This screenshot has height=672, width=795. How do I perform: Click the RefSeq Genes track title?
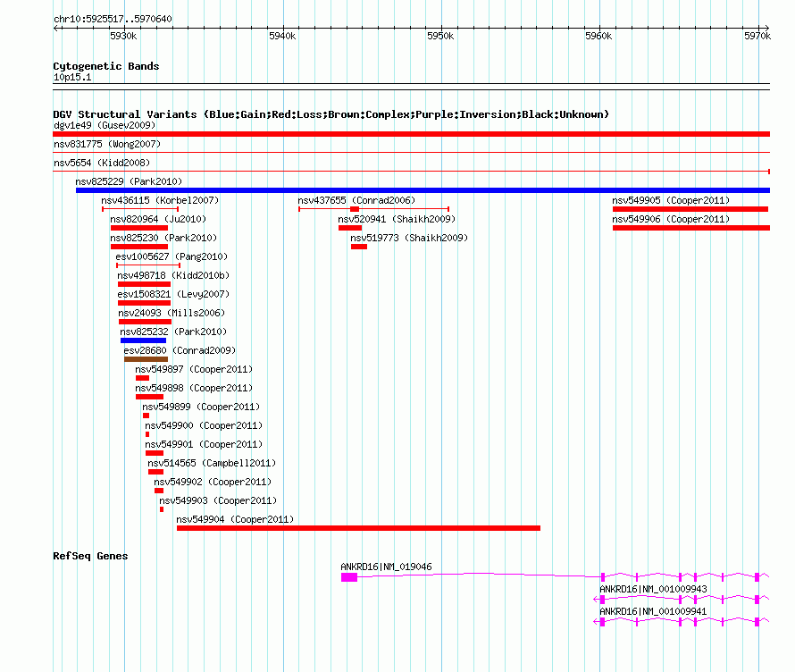pos(90,556)
